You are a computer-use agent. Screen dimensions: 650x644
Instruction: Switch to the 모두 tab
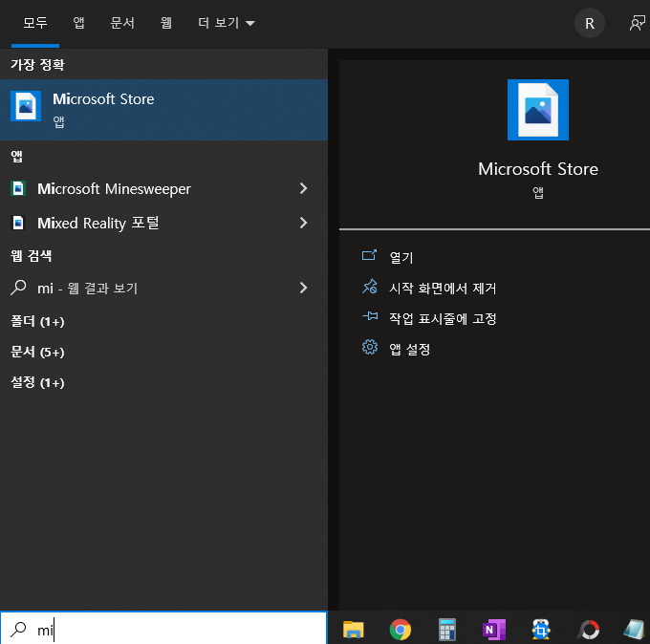35,23
